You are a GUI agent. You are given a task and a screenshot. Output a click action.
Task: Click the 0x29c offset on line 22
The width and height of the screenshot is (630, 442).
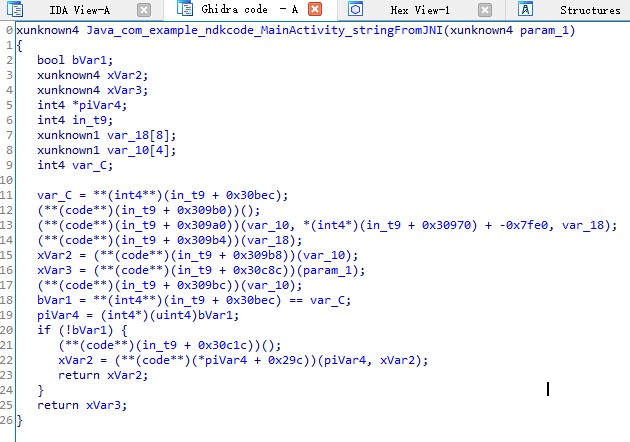click(285, 360)
